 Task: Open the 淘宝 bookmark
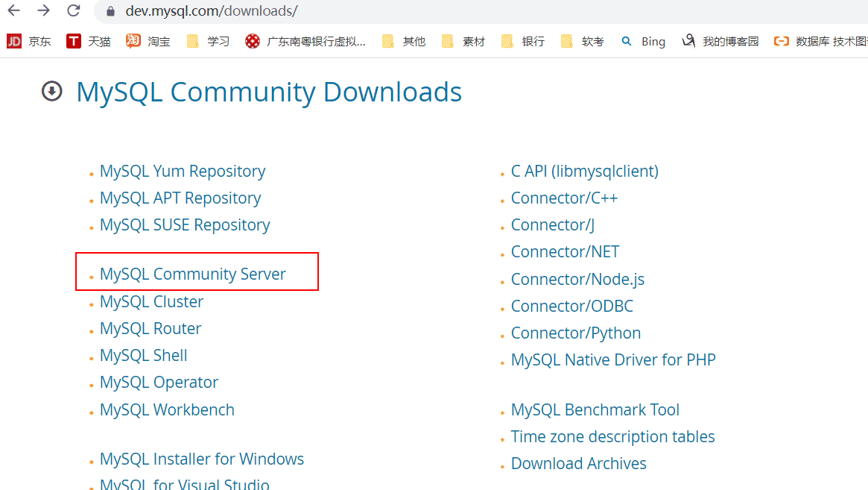[148, 41]
